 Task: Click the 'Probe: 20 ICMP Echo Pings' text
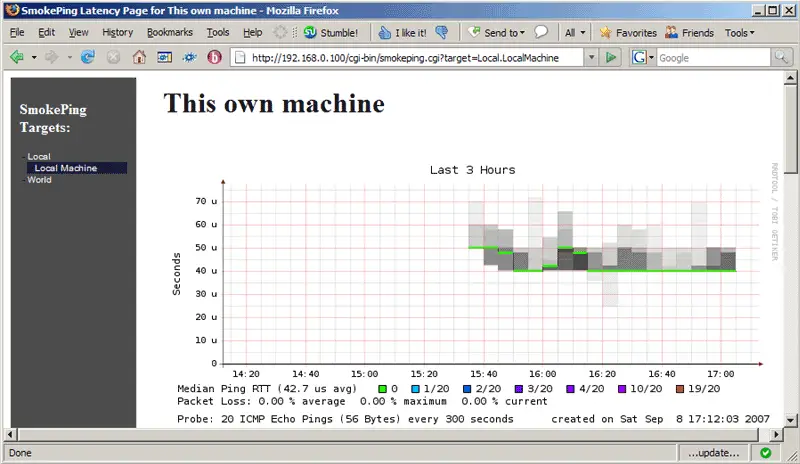pyautogui.click(x=255, y=419)
